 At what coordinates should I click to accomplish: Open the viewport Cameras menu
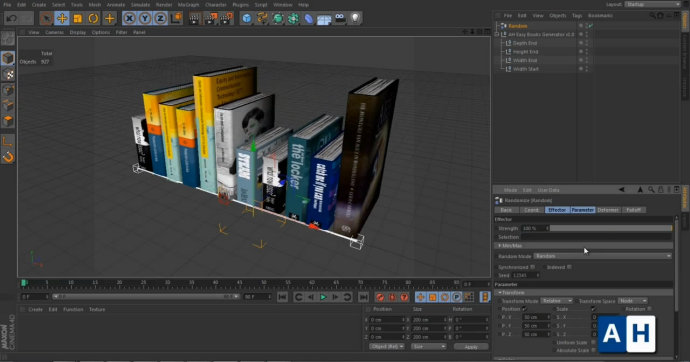54,33
